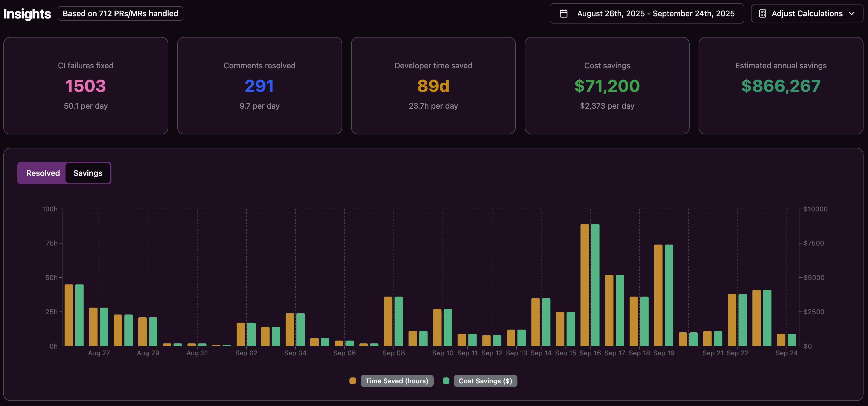Image resolution: width=868 pixels, height=406 pixels.
Task: Switch to the Savings tab
Action: (88, 173)
